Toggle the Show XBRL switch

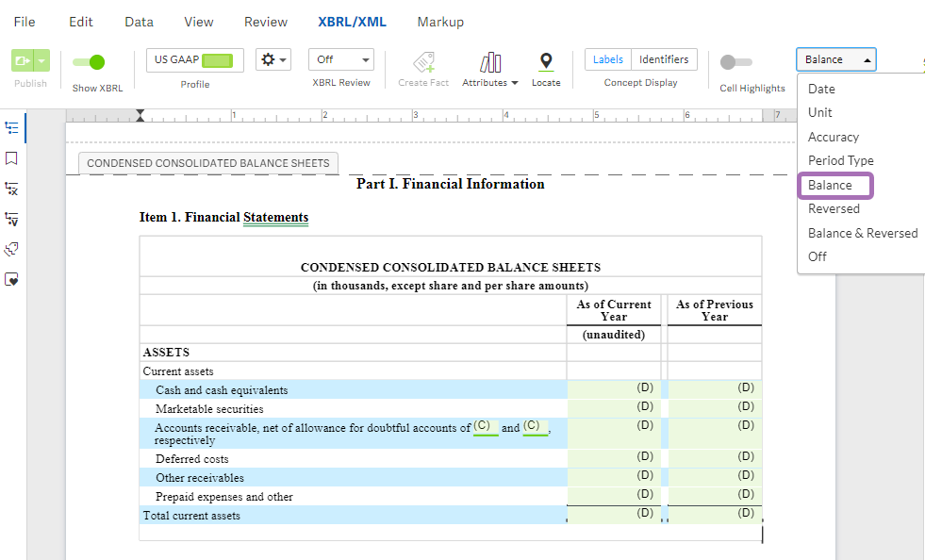(90, 62)
